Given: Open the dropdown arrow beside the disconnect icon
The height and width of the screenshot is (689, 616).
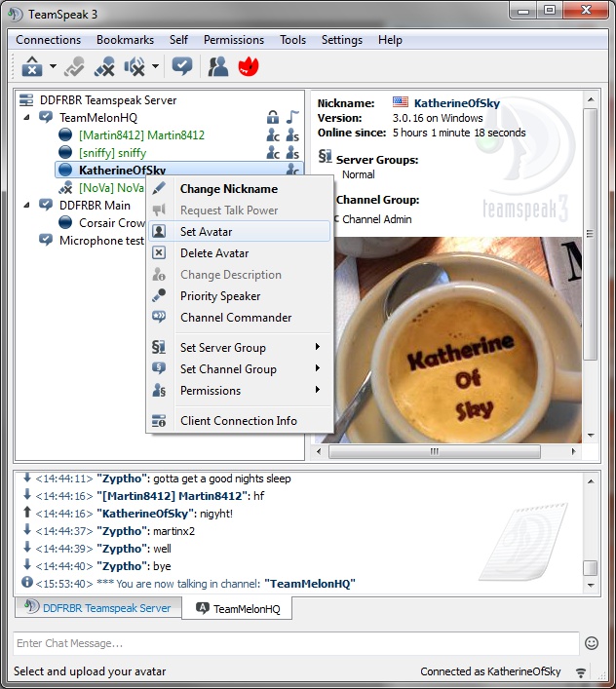Looking at the screenshot, I should tap(53, 67).
